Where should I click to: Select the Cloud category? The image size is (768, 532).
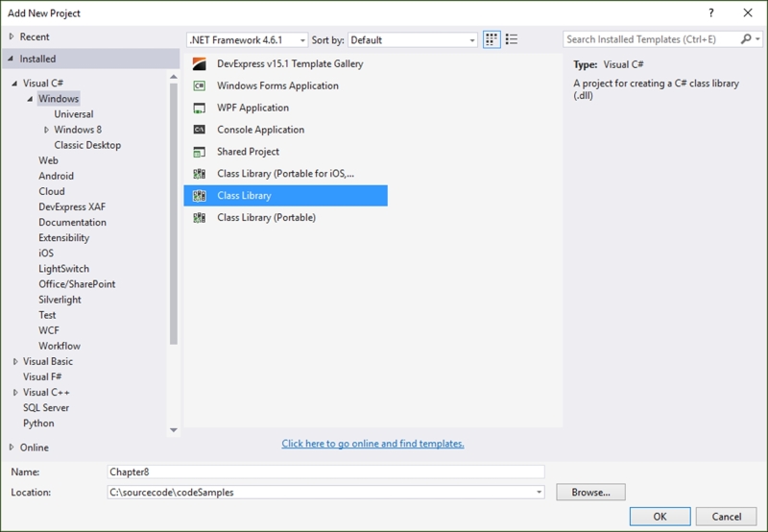pyautogui.click(x=52, y=191)
